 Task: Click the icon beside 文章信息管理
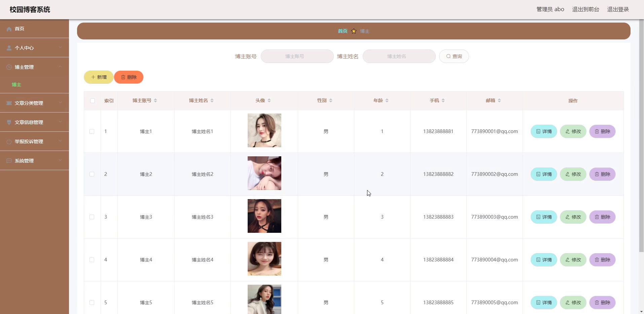9,122
